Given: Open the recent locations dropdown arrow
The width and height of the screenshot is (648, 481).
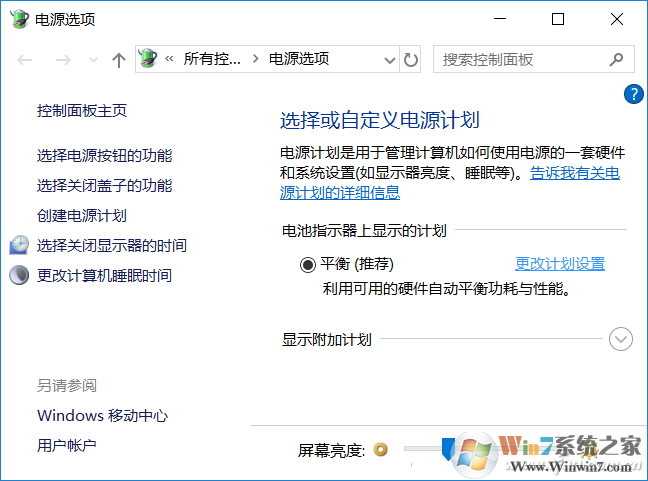Looking at the screenshot, I should click(93, 60).
